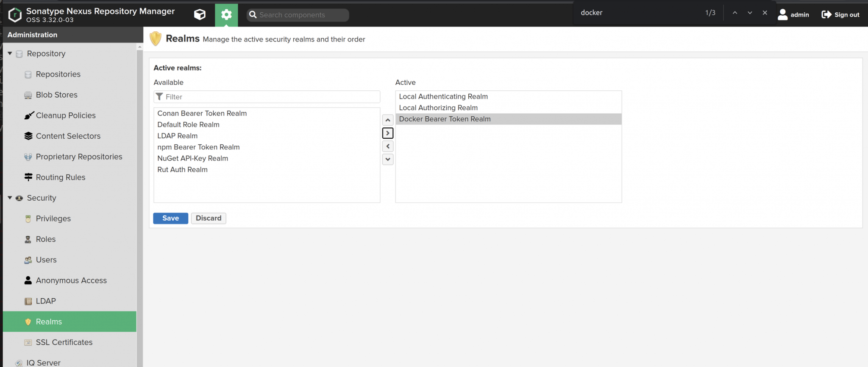
Task: Click the add-to-active right arrow button
Action: (x=387, y=133)
